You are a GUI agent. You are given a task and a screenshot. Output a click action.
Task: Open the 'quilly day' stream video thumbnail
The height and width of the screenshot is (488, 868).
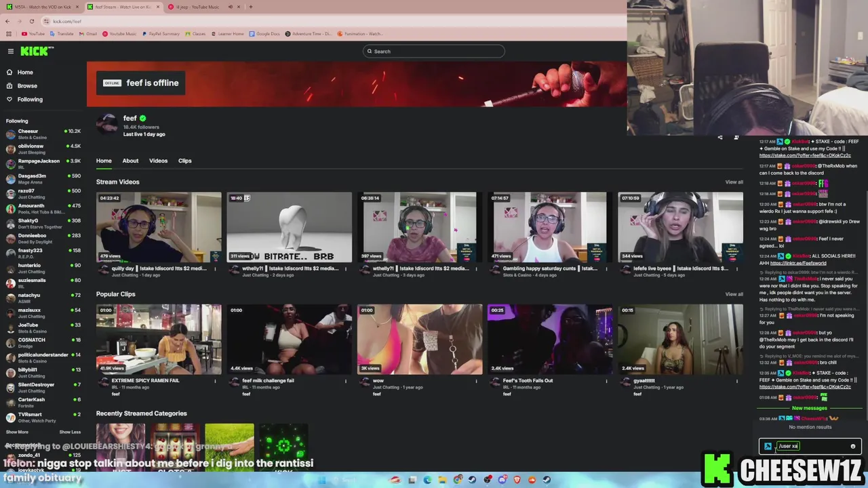(159, 227)
